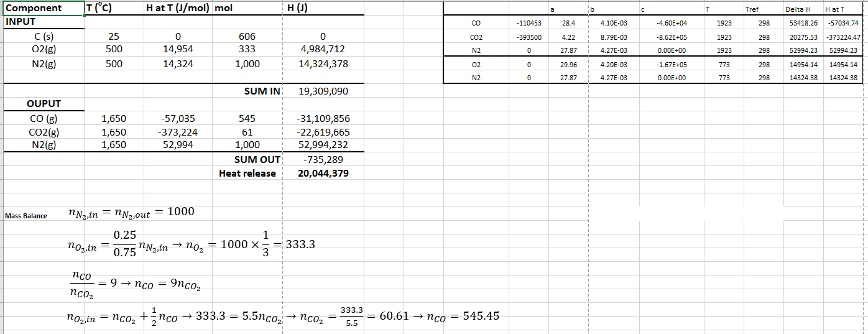Click the "CO" row label in right table

point(475,23)
